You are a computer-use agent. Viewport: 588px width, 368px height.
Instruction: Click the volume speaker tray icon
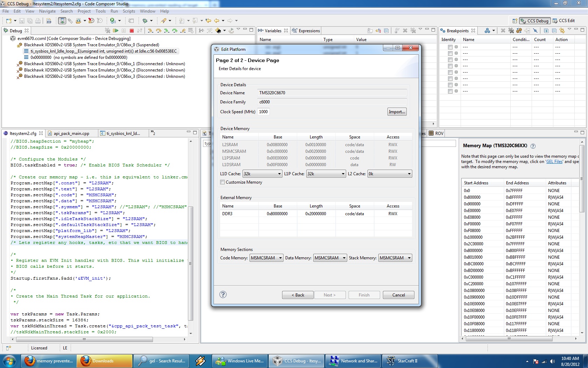(552, 361)
